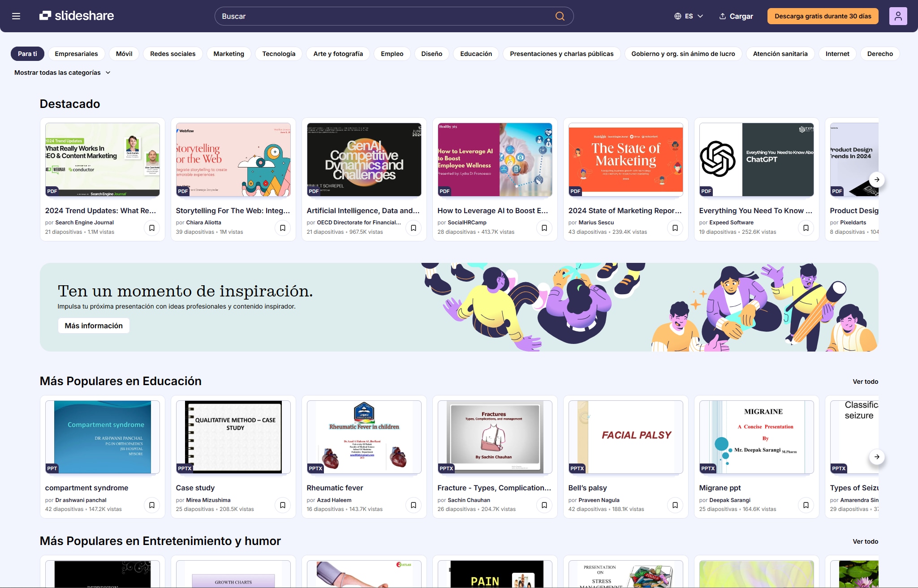Choose the Tecnología category
The width and height of the screenshot is (918, 588).
tap(279, 54)
